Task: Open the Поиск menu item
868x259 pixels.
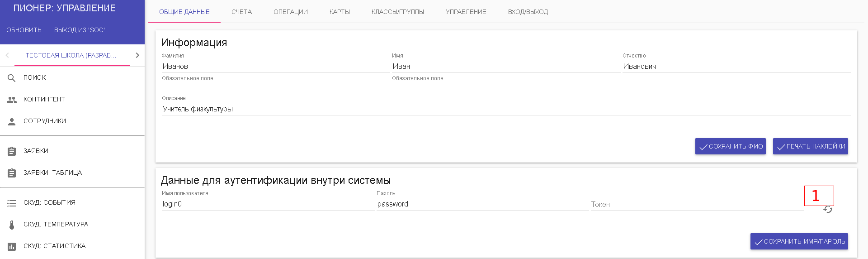Action: [72, 77]
